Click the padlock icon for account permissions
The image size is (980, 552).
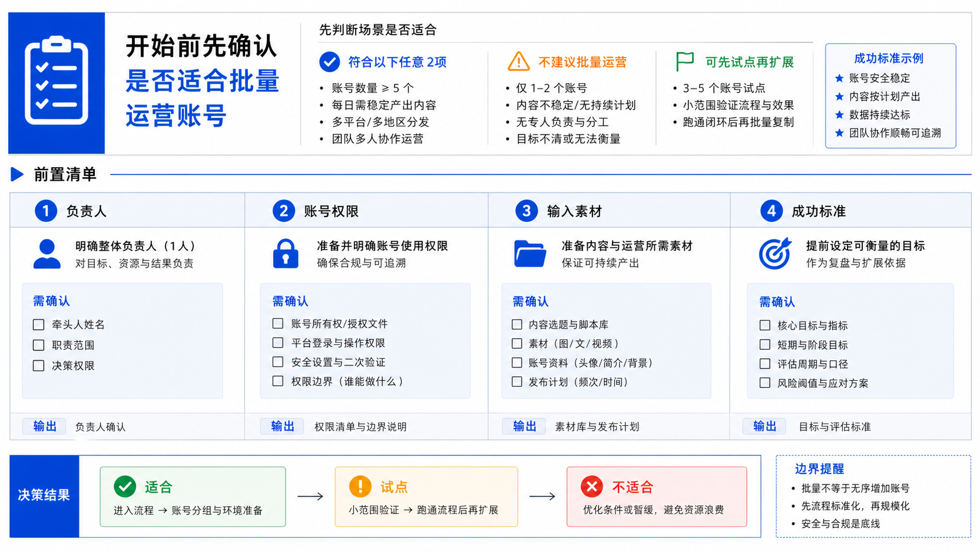tap(285, 253)
